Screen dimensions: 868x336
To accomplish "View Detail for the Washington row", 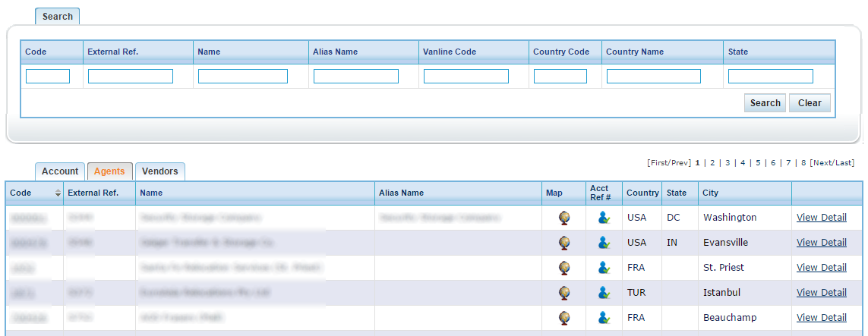I will pyautogui.click(x=822, y=218).
